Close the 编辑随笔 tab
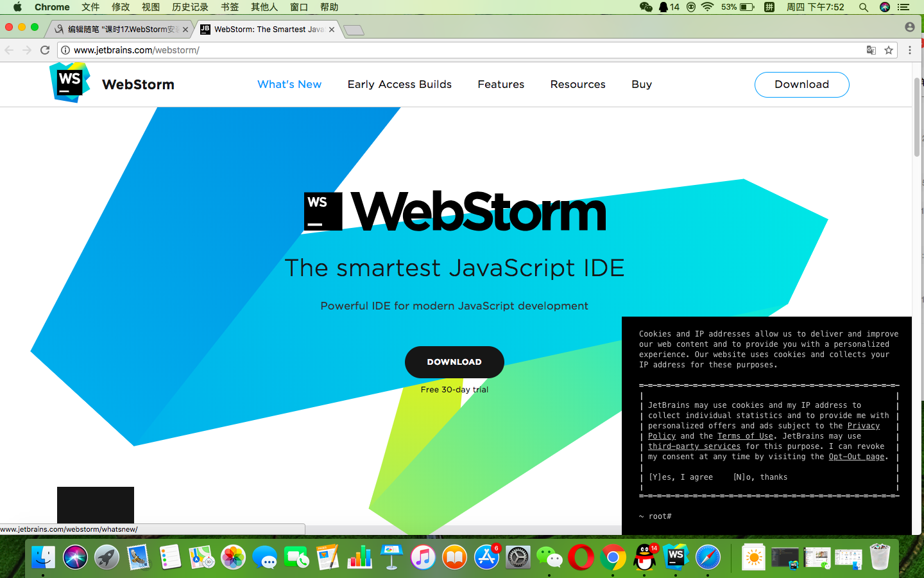The width and height of the screenshot is (924, 578). tap(185, 30)
